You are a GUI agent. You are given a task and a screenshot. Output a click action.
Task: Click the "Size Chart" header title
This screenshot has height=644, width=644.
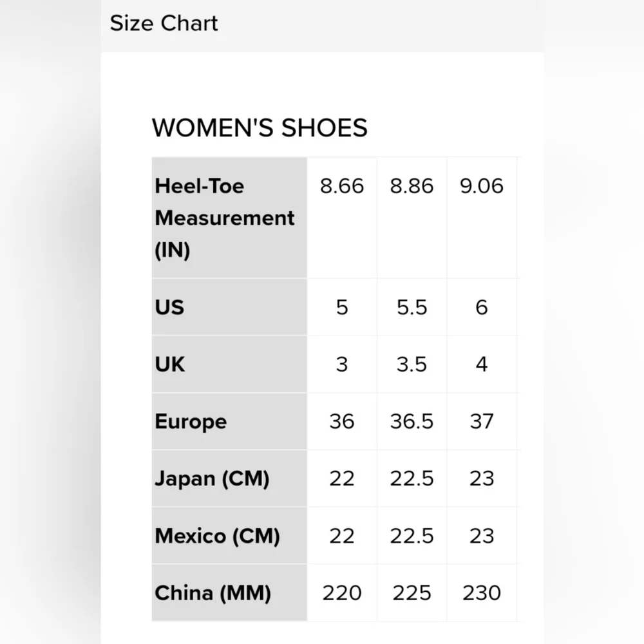coord(164,23)
